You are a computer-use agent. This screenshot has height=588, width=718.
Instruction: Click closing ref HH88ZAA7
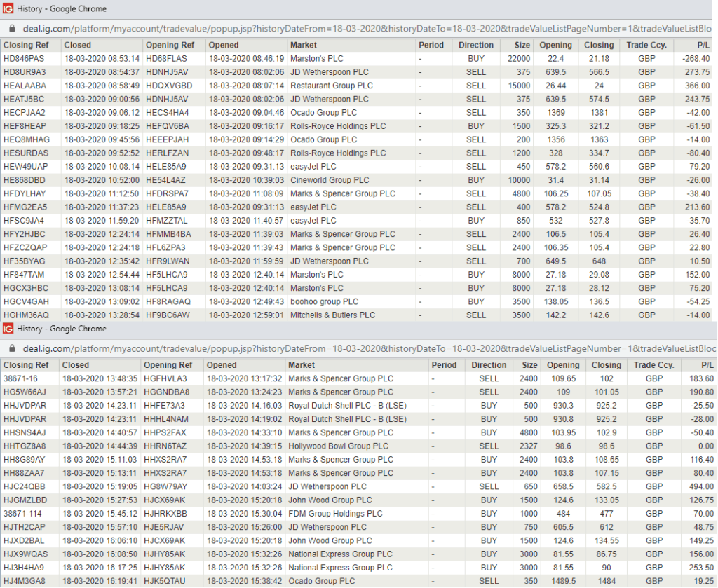24,473
